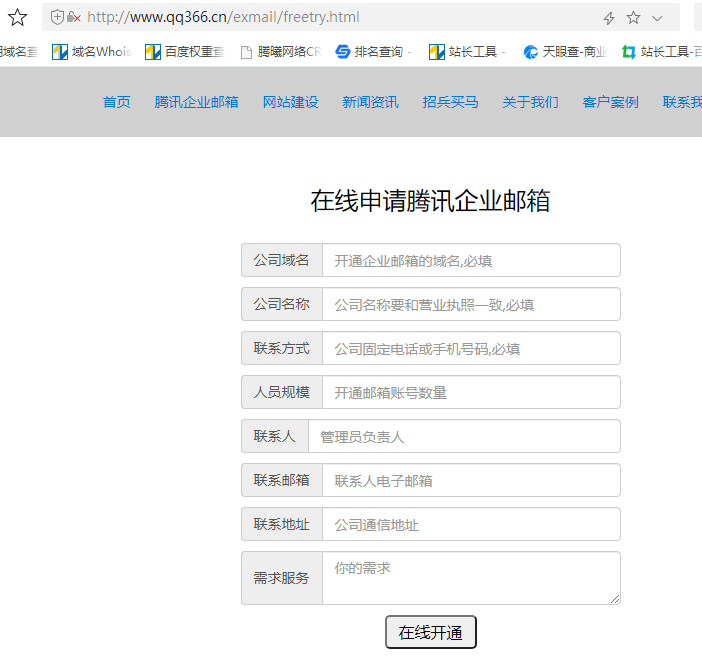The width and height of the screenshot is (702, 666).
Task: Open the 百度权重查 bookmark
Action: click(x=184, y=51)
